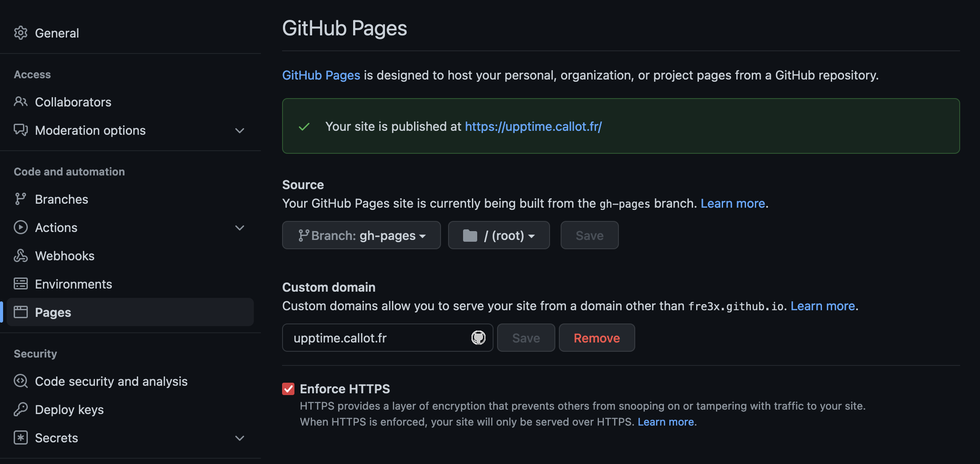The width and height of the screenshot is (980, 464).
Task: Open the / (root) folder dropdown
Action: click(x=498, y=236)
